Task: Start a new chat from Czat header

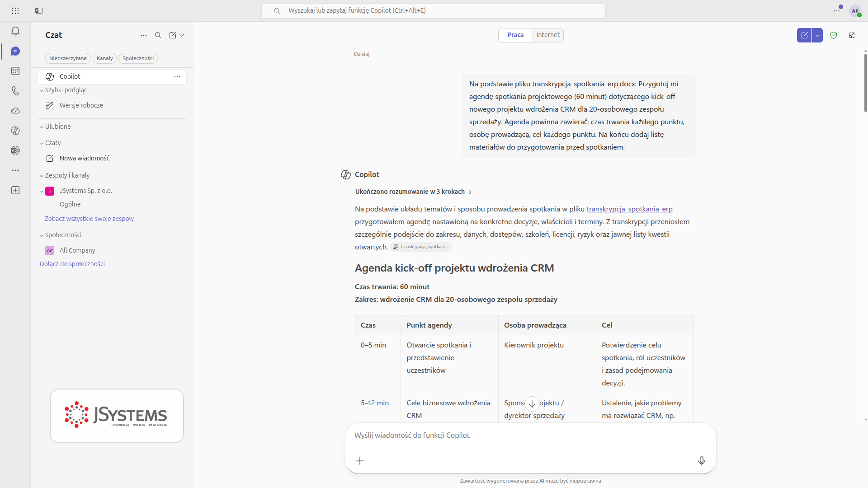Action: (x=173, y=35)
